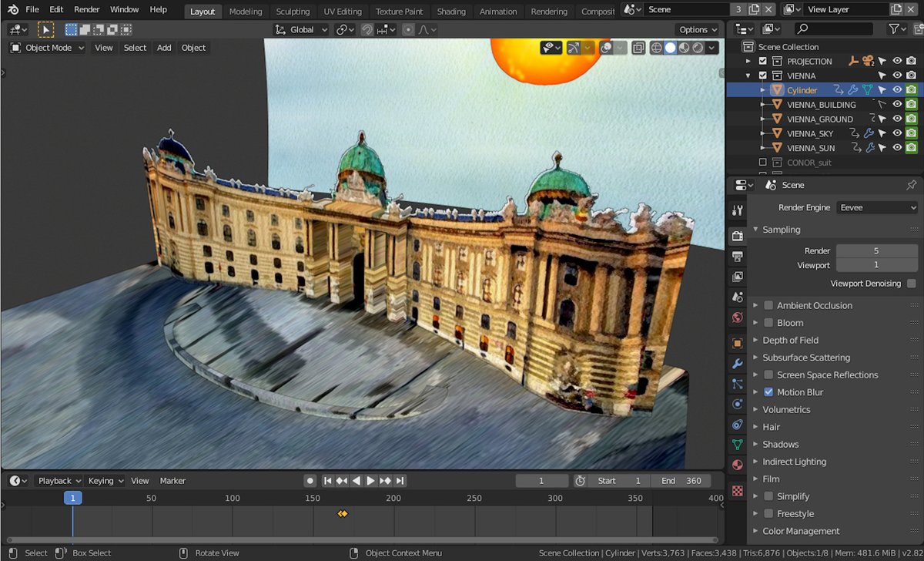Open the Global transform orientation dropdown
Image resolution: width=924 pixels, height=561 pixels.
pyautogui.click(x=301, y=29)
